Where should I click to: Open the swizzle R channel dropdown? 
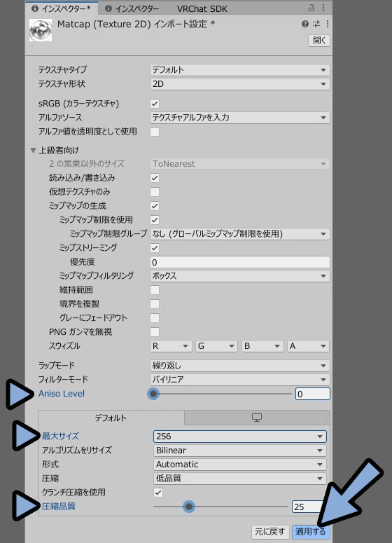point(171,346)
